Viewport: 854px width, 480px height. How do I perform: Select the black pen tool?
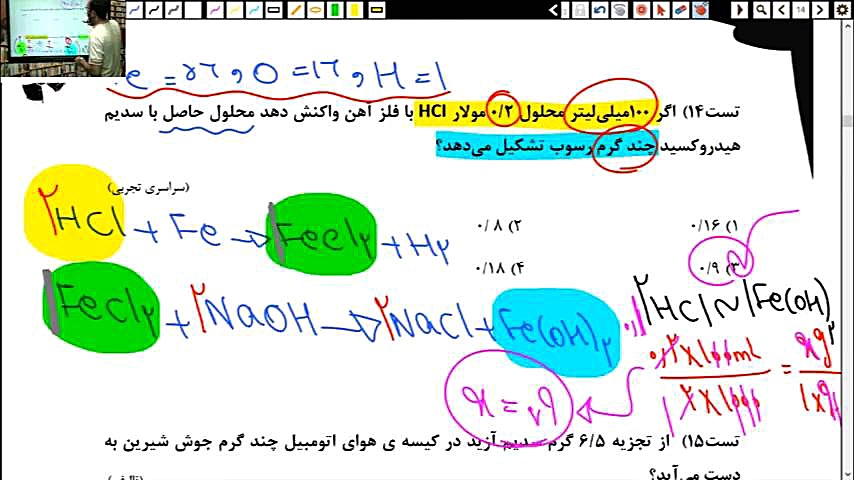(154, 10)
